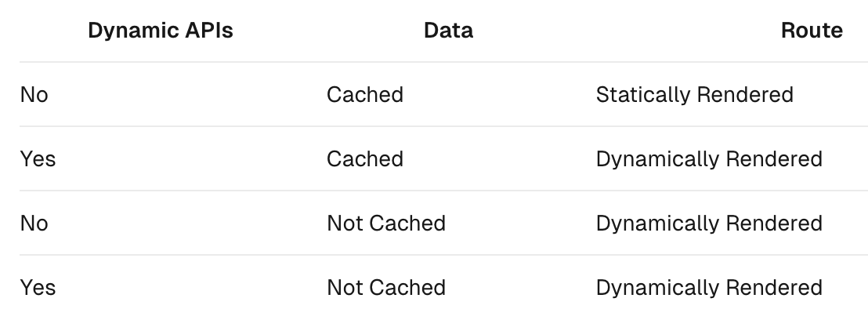Viewport: 868px width, 320px height.
Task: Select Not Cached in the row starting with Yes
Action: click(386, 288)
